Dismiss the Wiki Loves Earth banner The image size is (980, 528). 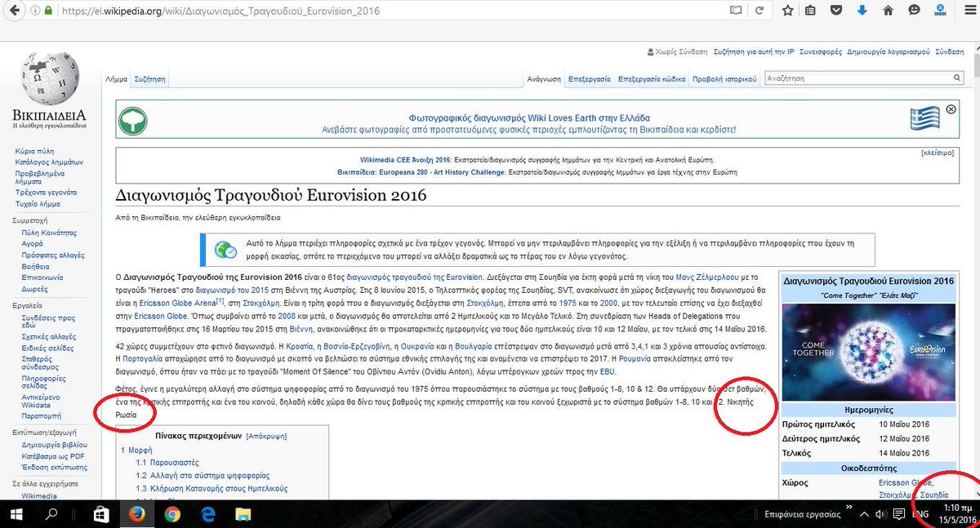[x=950, y=108]
